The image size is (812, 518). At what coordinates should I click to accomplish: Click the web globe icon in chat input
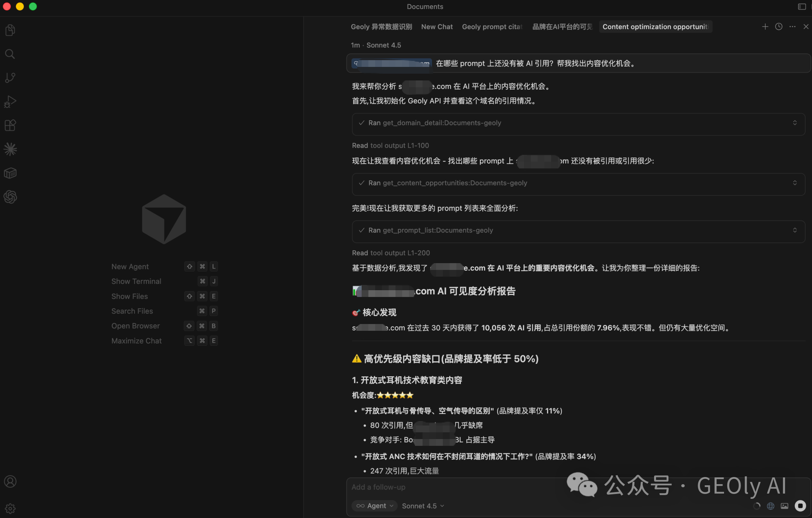click(771, 506)
